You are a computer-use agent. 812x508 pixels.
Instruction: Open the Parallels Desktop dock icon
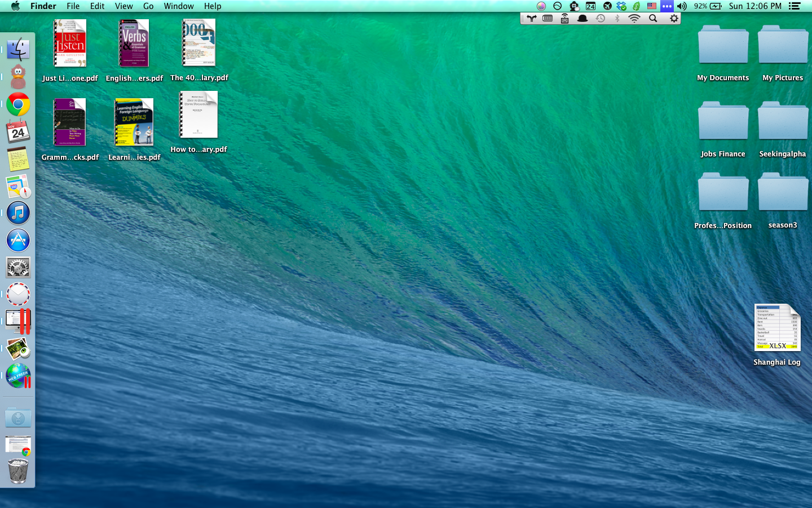click(18, 321)
